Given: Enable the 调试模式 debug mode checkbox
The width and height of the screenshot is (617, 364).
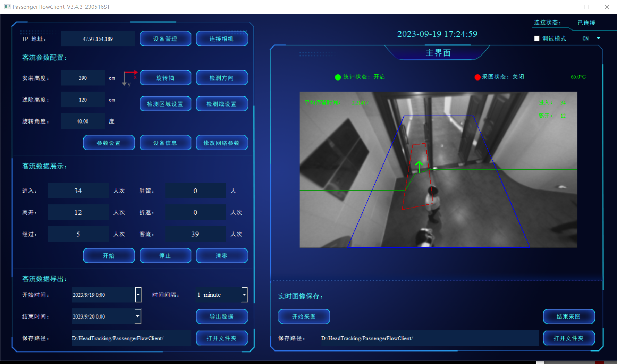Looking at the screenshot, I should click(537, 39).
